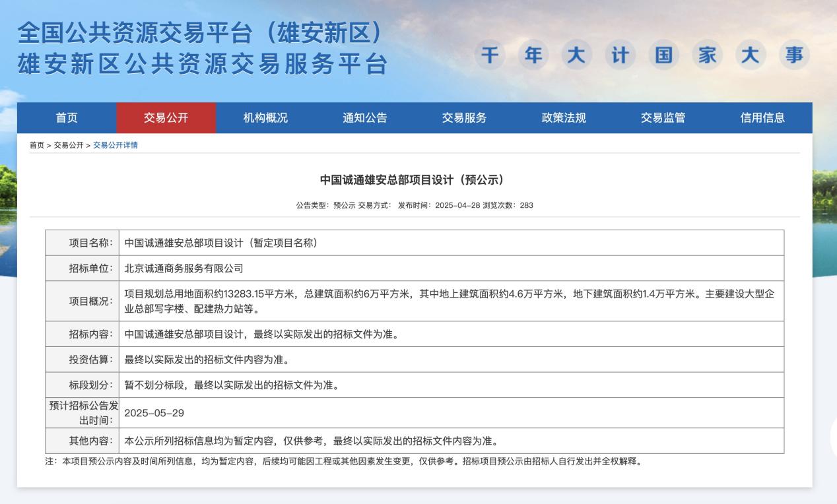The height and width of the screenshot is (504, 837).
Task: Select the 交易公开 navigation tab
Action: tap(166, 118)
